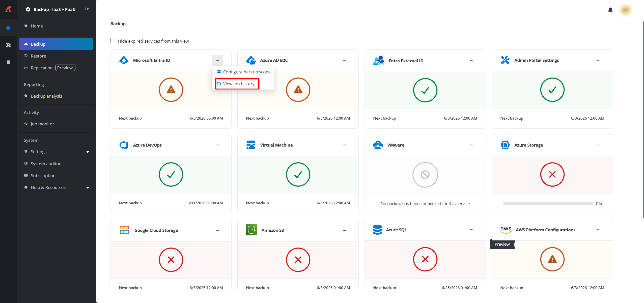The image size is (644, 303).
Task: Collapse the sidebar navigation panel
Action: click(87, 9)
